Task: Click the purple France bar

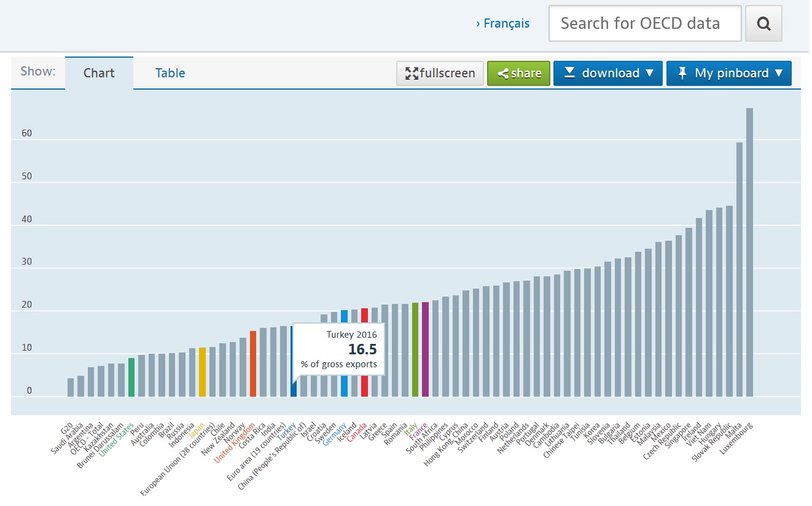Action: 425,349
